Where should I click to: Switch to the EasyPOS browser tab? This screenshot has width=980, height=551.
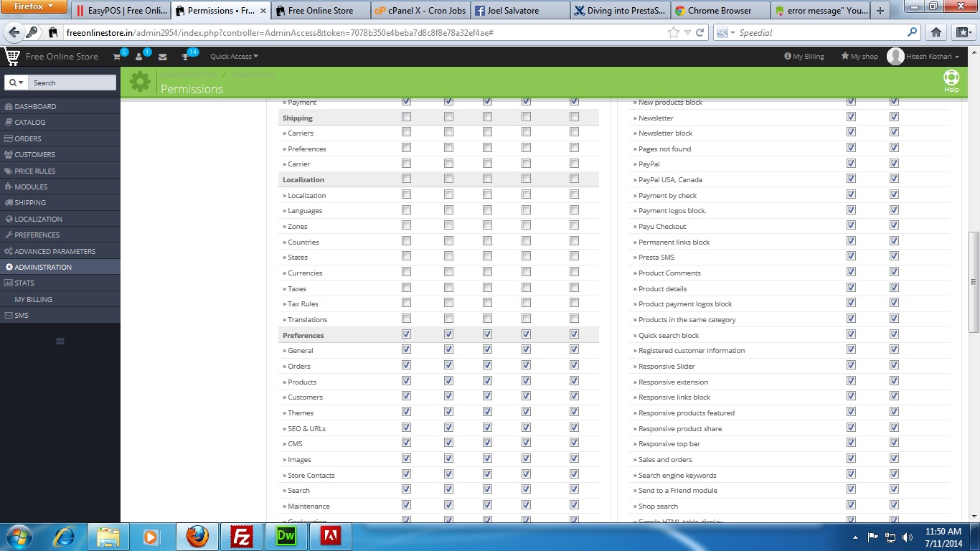[x=121, y=11]
